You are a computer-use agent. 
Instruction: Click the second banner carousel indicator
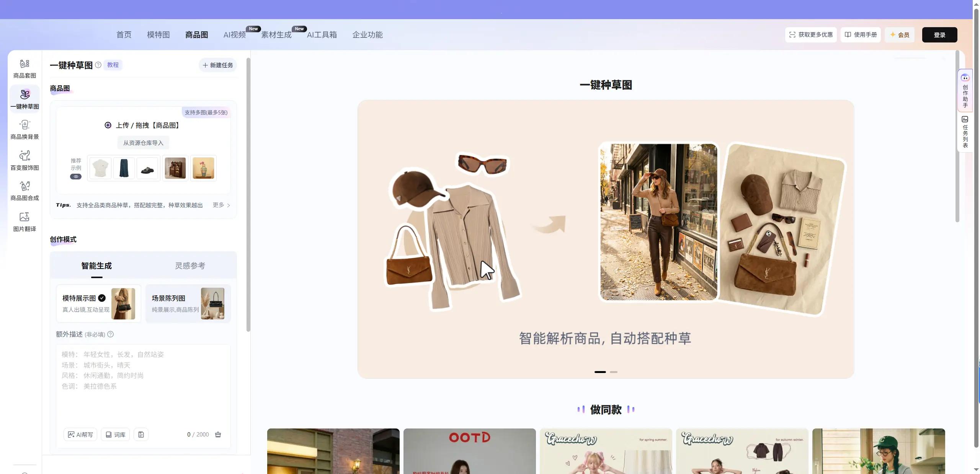614,372
